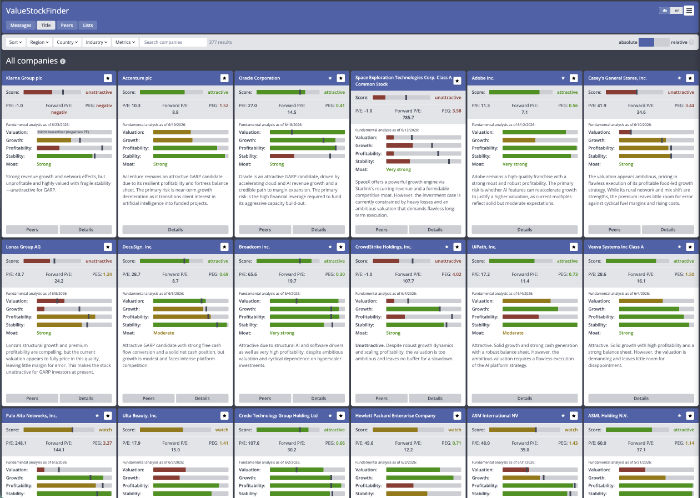Click small marker icon left of Oracle's star
Image resolution: width=700 pixels, height=498 pixels.
pos(330,78)
